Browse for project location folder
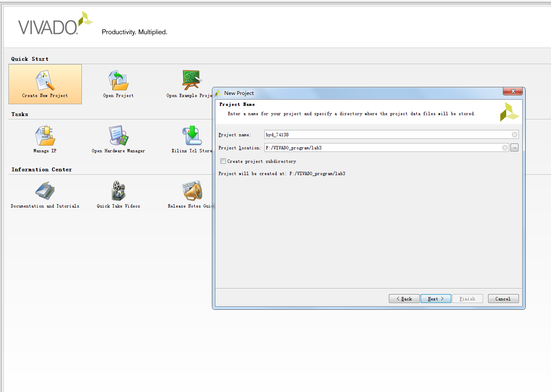 pos(514,148)
